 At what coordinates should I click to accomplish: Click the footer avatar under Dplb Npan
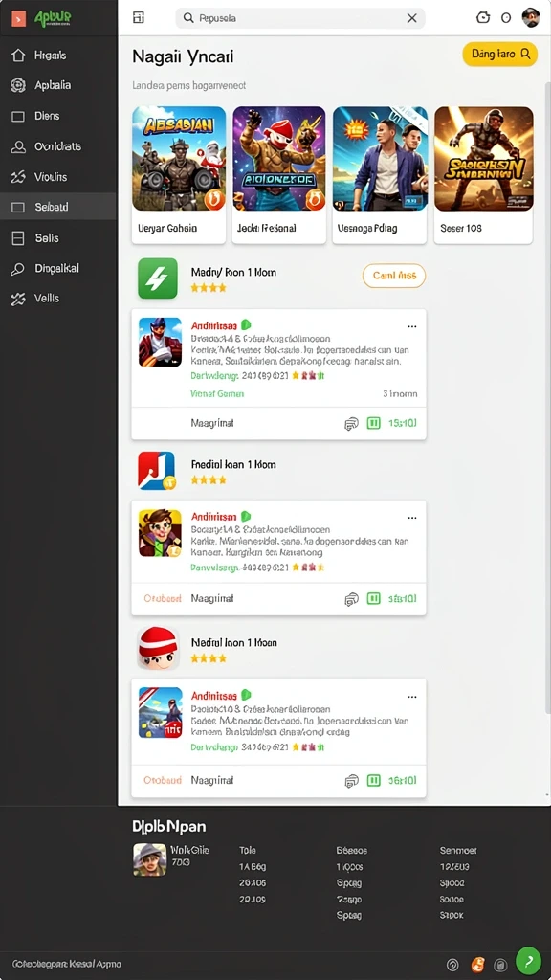(x=149, y=859)
